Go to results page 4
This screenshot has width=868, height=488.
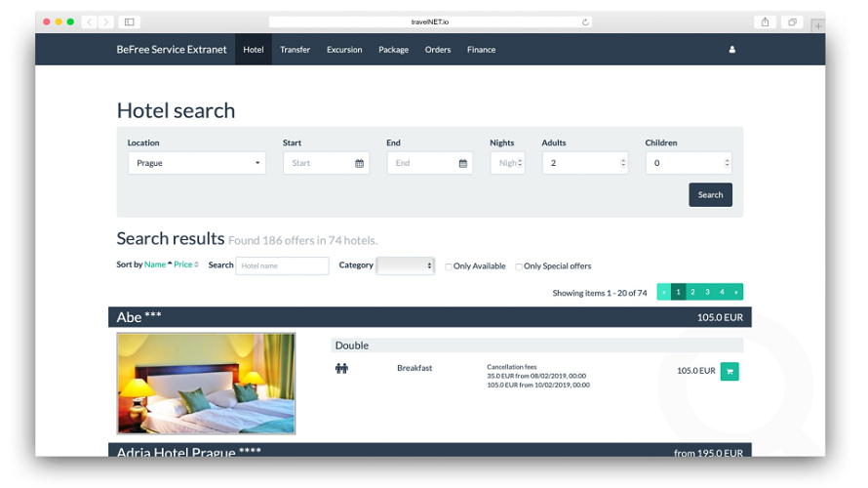(722, 292)
